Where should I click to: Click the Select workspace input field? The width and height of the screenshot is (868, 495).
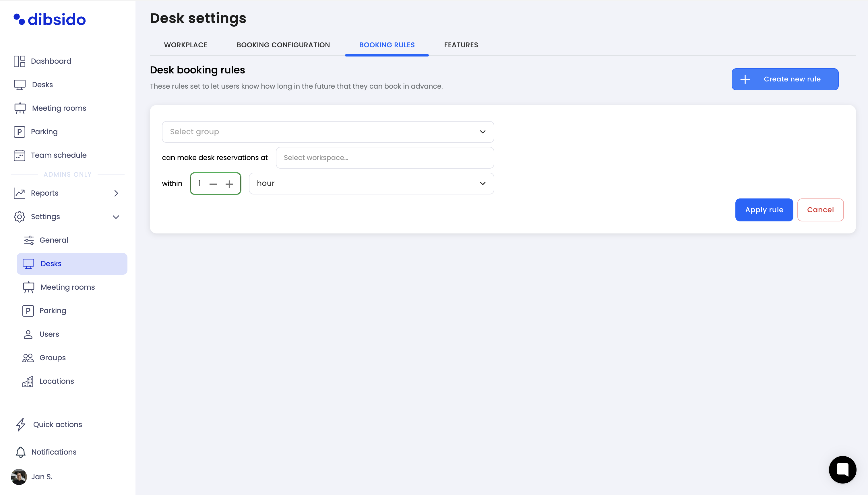385,158
